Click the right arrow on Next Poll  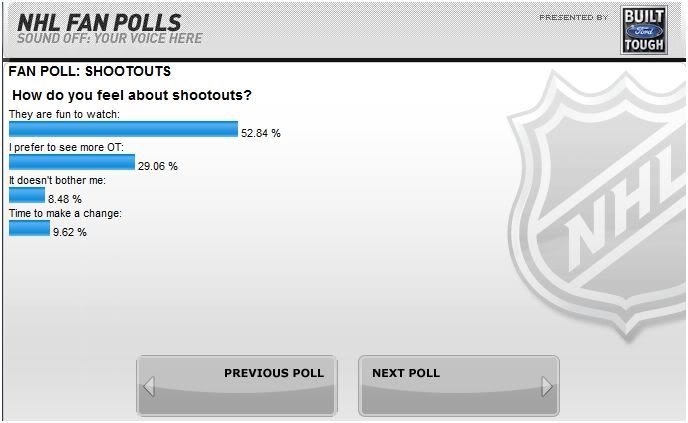point(547,387)
